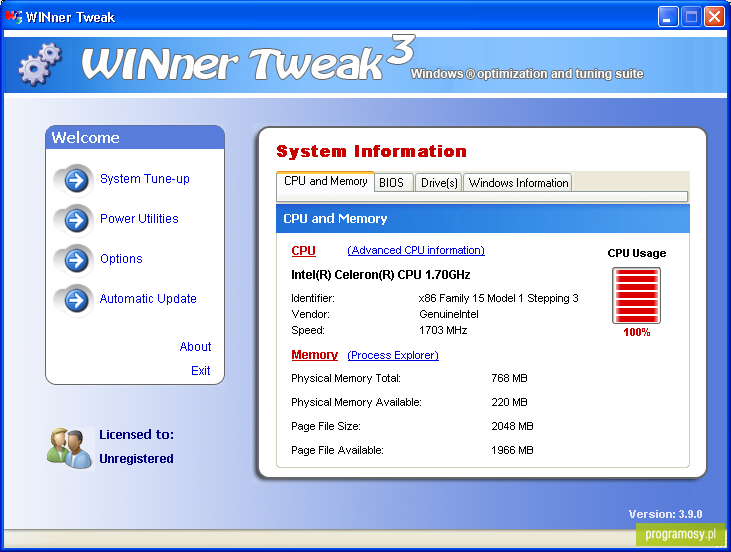The image size is (731, 552).
Task: Open Advanced CPU information link
Action: coord(416,250)
